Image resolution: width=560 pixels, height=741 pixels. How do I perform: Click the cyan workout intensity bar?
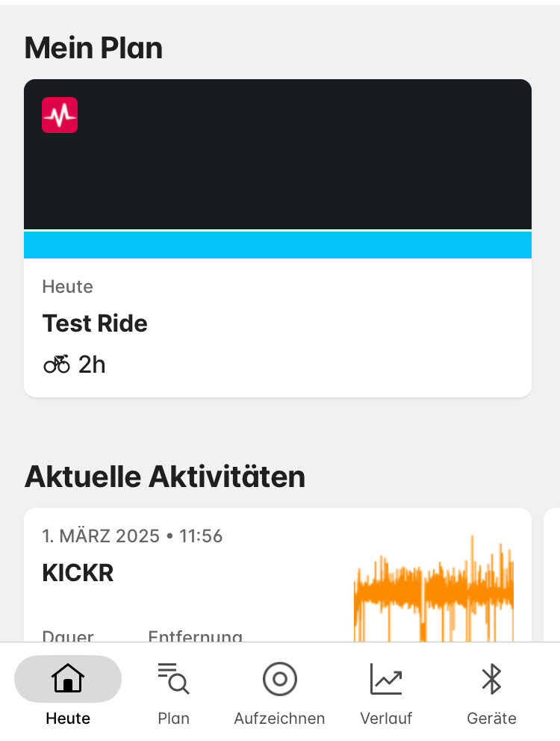point(278,245)
